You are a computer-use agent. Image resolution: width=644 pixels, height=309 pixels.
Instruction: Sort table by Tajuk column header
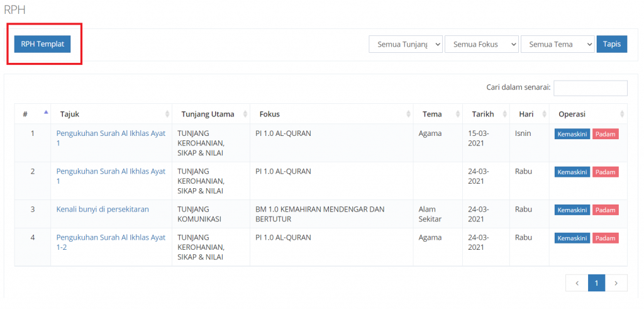[x=111, y=114]
